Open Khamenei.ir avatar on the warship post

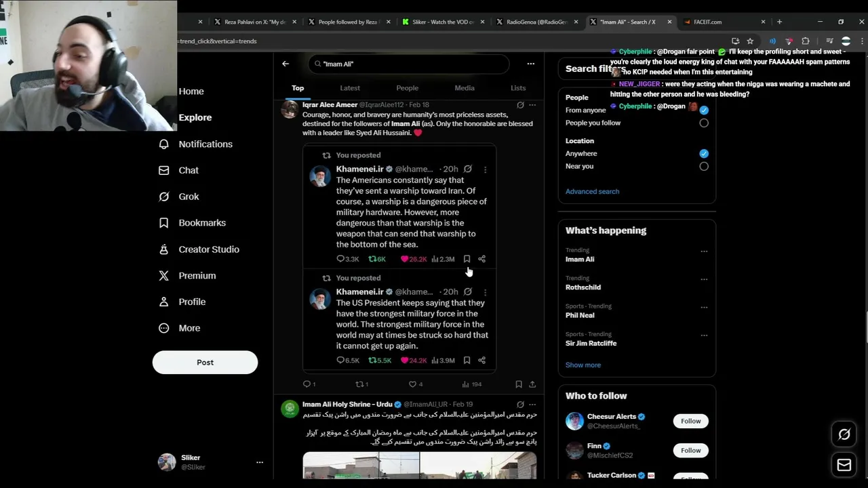(320, 177)
